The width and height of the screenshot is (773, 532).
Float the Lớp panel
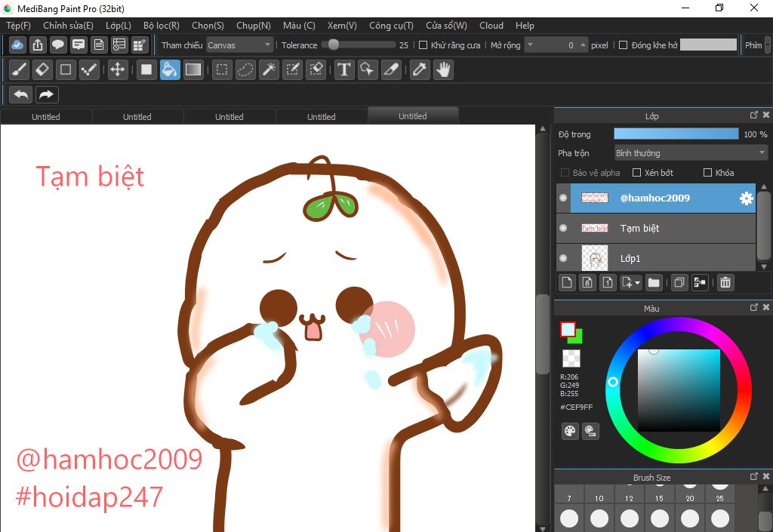[x=754, y=115]
